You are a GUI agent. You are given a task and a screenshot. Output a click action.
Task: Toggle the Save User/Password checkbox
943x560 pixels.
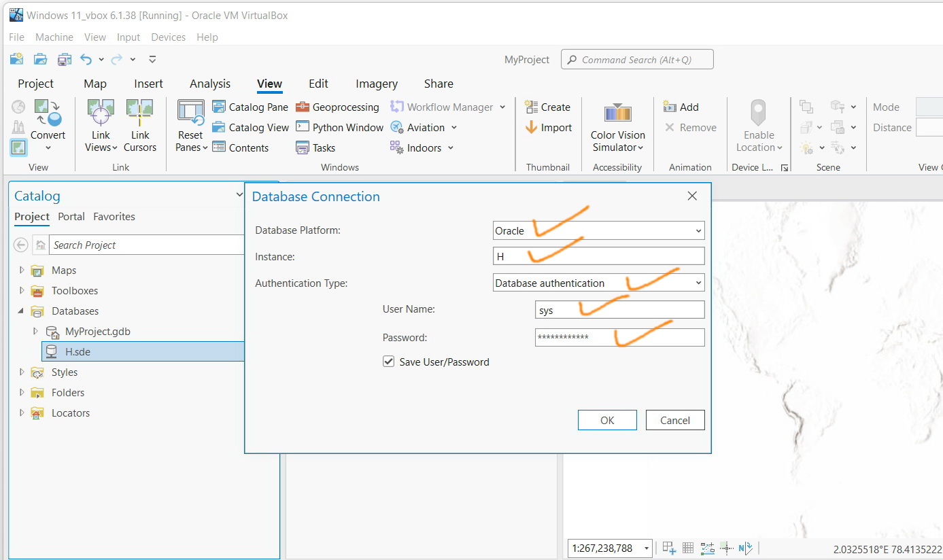tap(389, 362)
